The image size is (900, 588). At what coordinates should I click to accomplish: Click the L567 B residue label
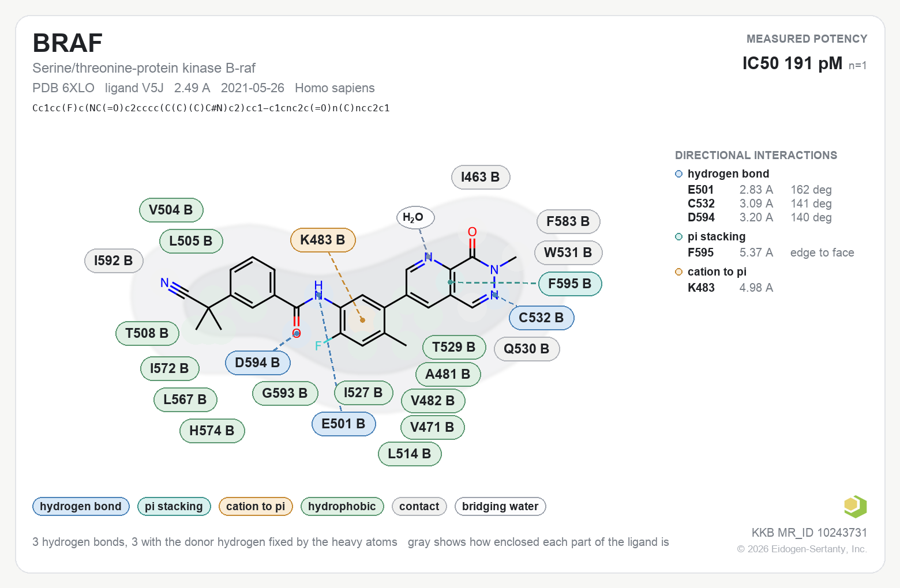185,399
